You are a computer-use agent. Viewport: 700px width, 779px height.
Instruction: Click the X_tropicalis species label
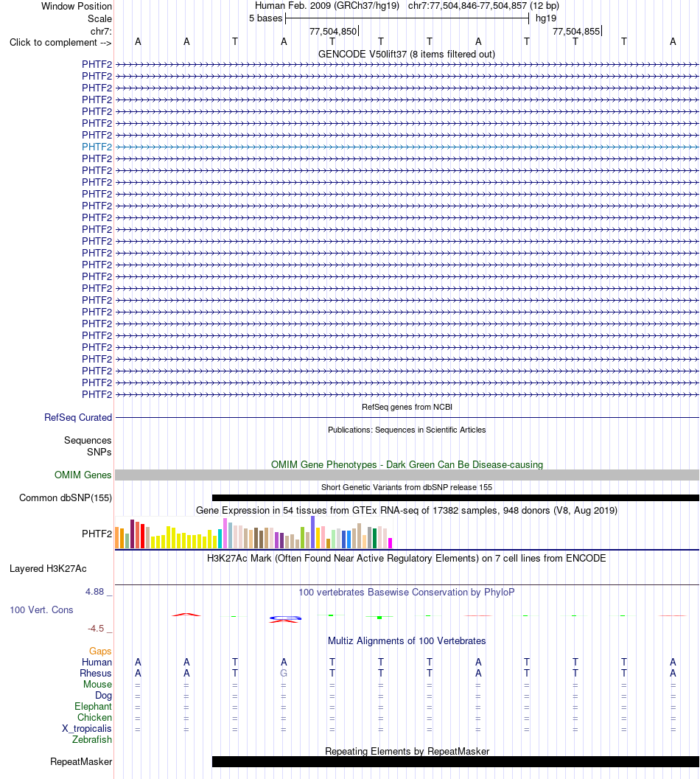[87, 729]
